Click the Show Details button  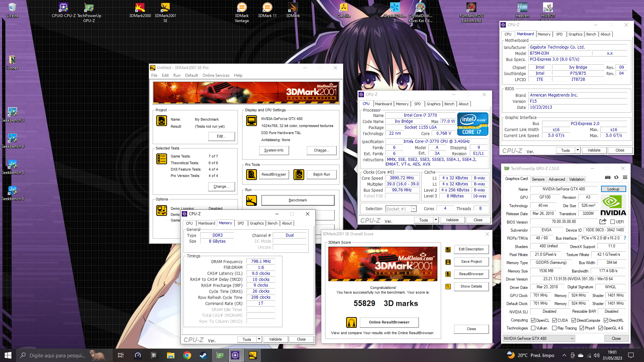pos(471,287)
